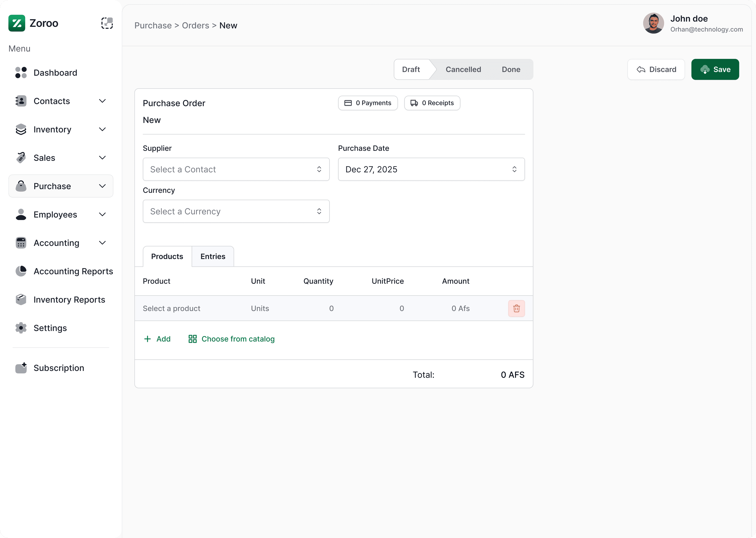Click the Purchase lock icon
756x538 pixels.
[21, 186]
